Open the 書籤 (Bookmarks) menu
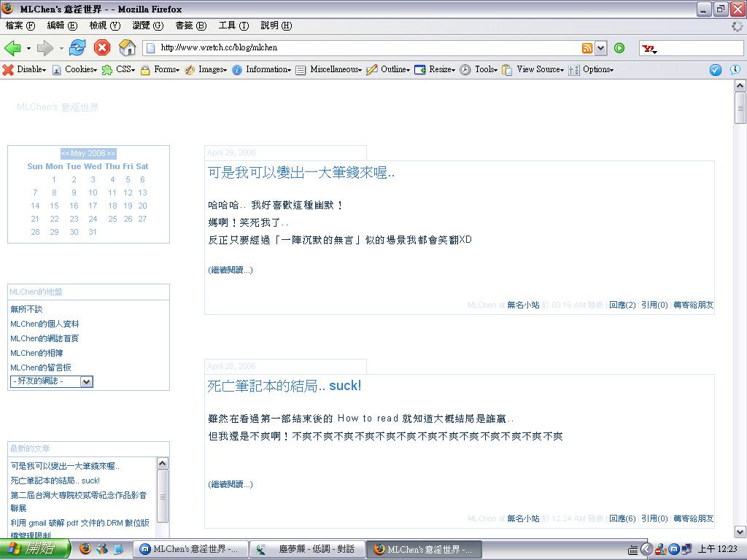747x560 pixels. click(190, 26)
